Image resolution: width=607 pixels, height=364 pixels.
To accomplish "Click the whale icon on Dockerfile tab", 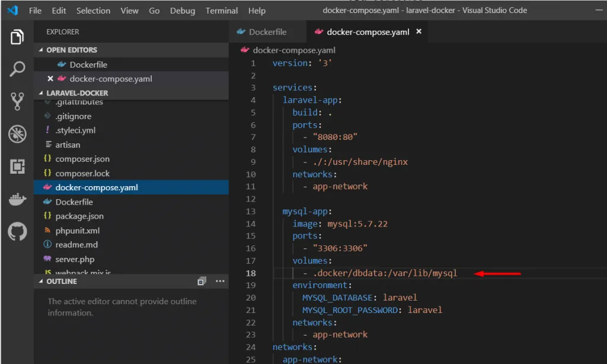I will click(x=241, y=31).
